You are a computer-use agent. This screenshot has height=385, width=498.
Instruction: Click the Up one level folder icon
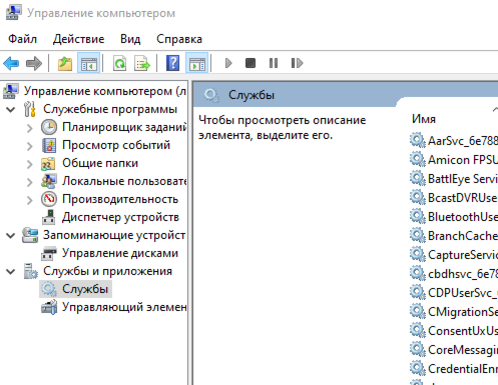(x=65, y=63)
